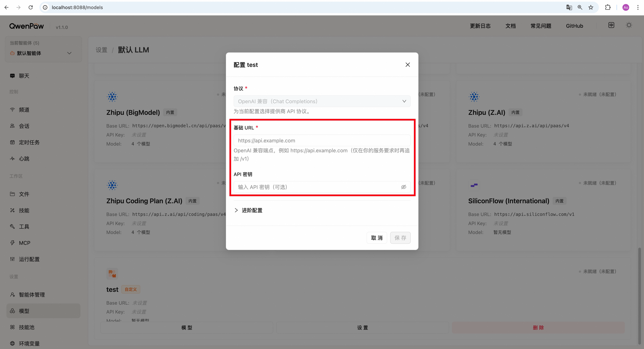
Task: Click the Zhipu Coding Plan (Z.AI) title
Action: click(144, 201)
